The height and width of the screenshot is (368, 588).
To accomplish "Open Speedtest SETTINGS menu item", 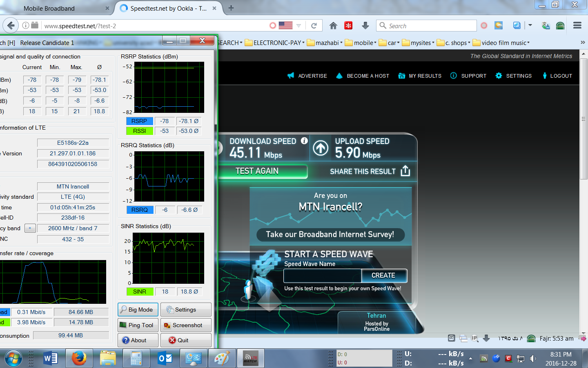I will [513, 76].
